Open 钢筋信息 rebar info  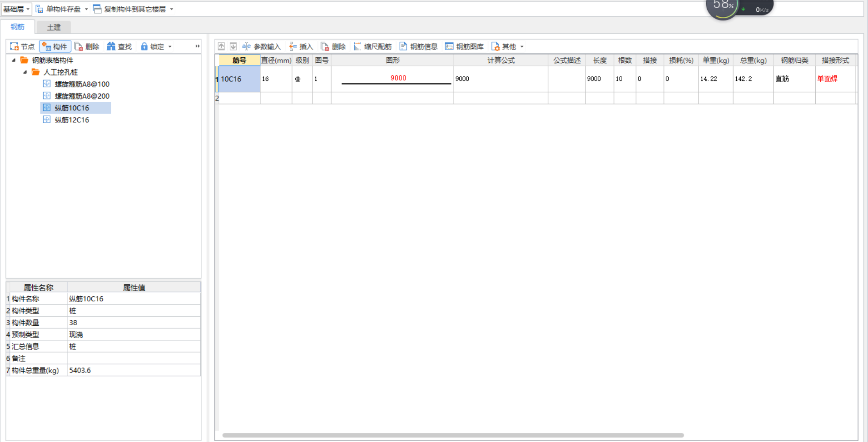coord(418,47)
